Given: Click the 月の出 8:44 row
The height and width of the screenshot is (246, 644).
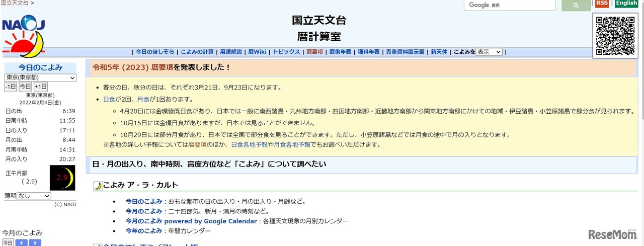Looking at the screenshot, I should point(40,140).
